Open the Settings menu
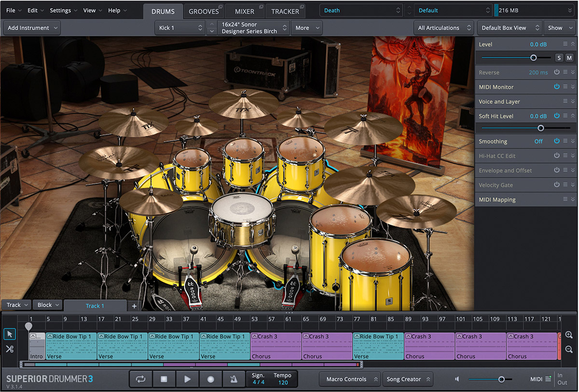Viewport: 579px width, 392px height. click(x=63, y=10)
